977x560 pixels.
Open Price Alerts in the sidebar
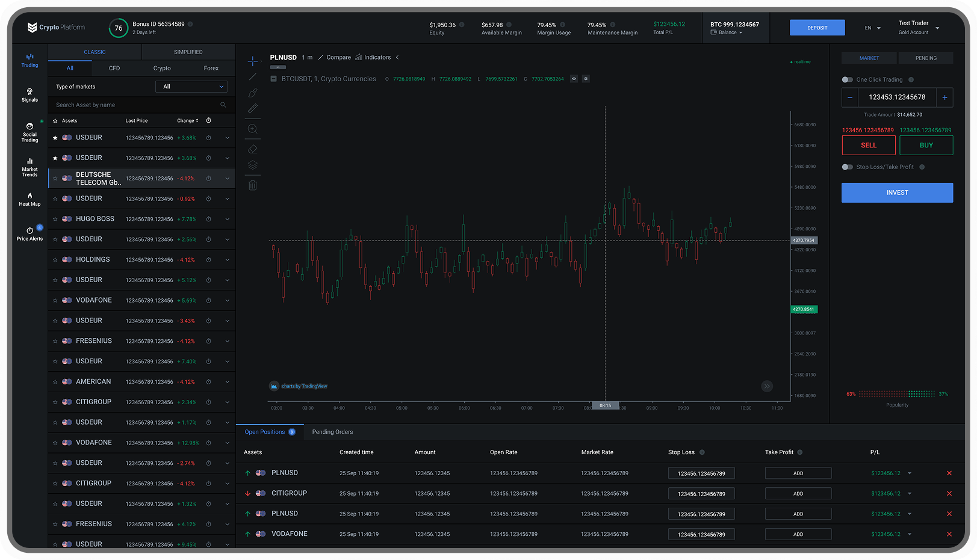29,234
